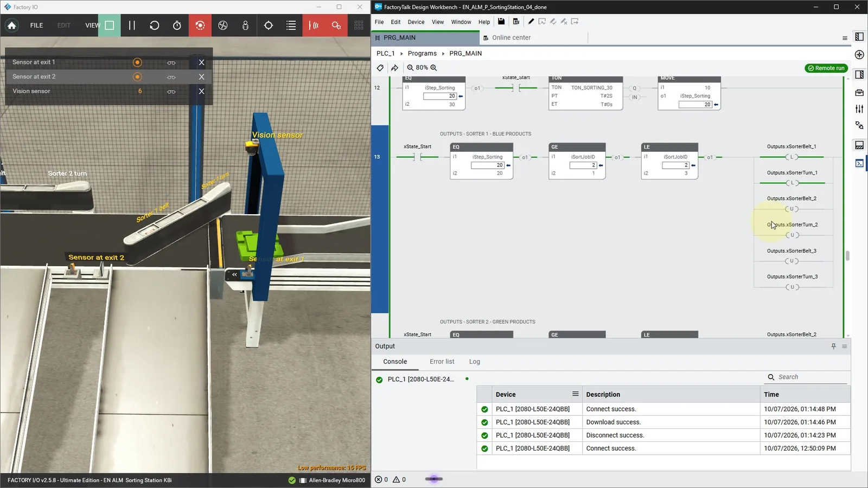Zoom in the ladder editor
The height and width of the screenshot is (488, 868).
tap(433, 68)
